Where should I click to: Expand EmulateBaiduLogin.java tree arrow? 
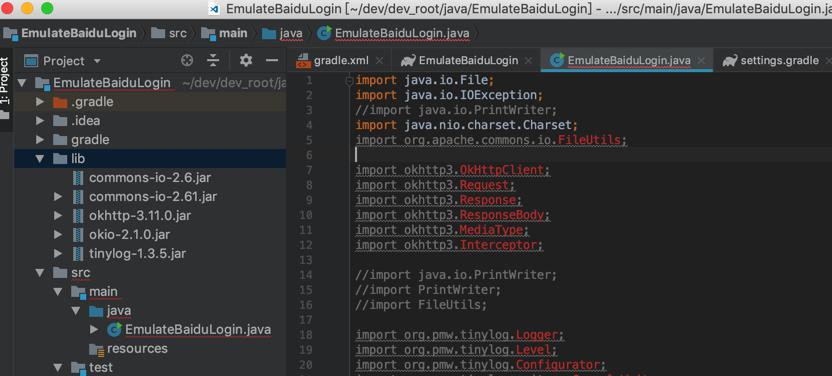tap(94, 329)
